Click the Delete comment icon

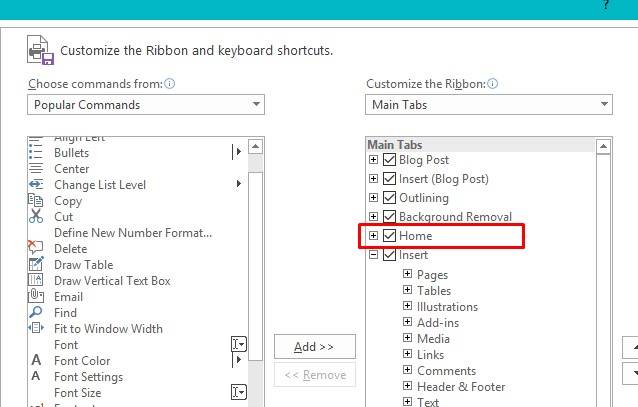click(35, 247)
